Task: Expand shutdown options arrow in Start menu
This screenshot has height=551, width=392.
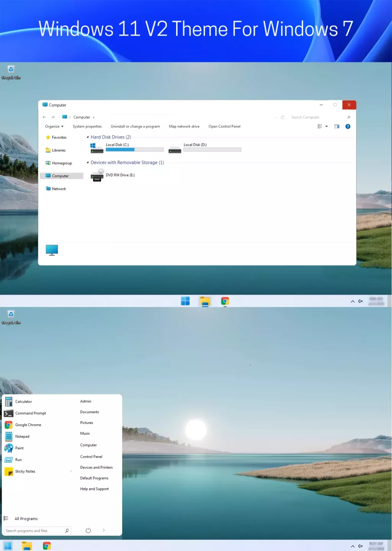Action: pyautogui.click(x=104, y=530)
